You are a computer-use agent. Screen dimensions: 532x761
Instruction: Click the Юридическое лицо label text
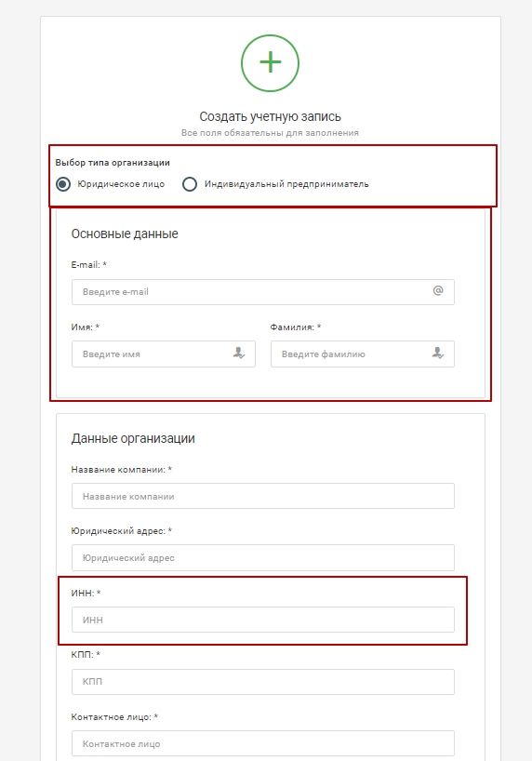[121, 184]
